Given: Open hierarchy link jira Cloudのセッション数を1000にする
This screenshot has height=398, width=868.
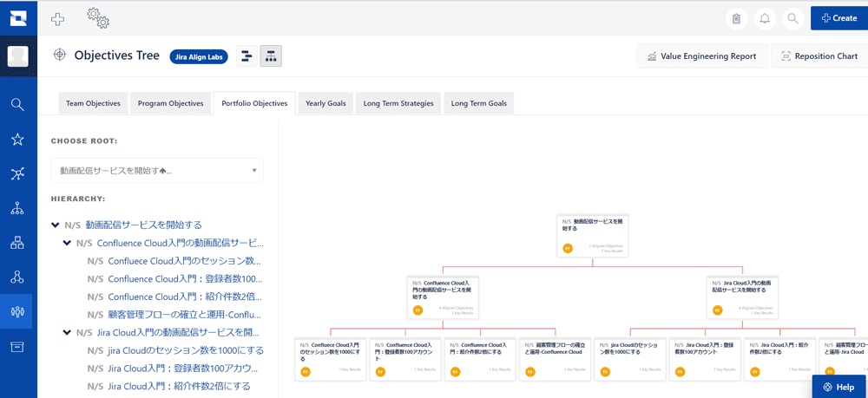Looking at the screenshot, I should point(186,350).
